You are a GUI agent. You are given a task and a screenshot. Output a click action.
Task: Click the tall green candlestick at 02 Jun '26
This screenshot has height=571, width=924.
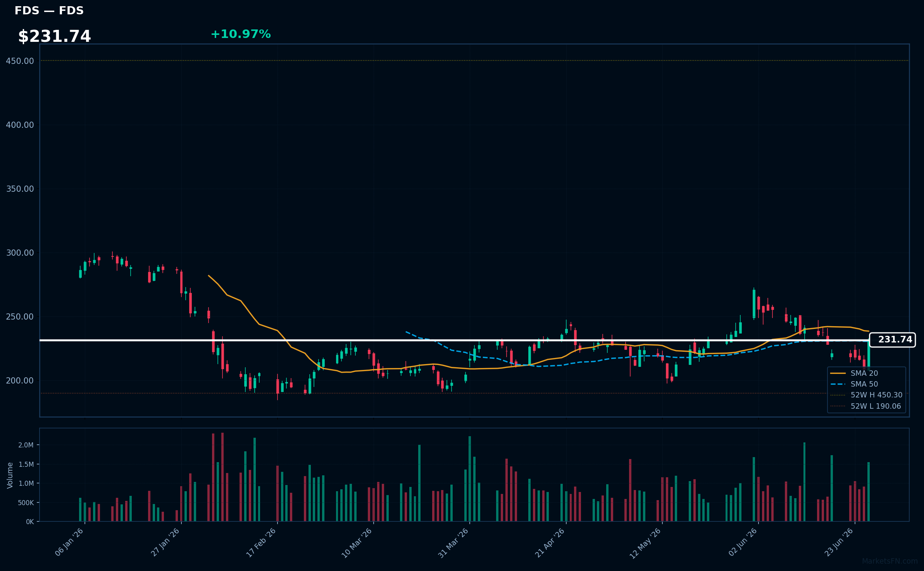pos(754,304)
